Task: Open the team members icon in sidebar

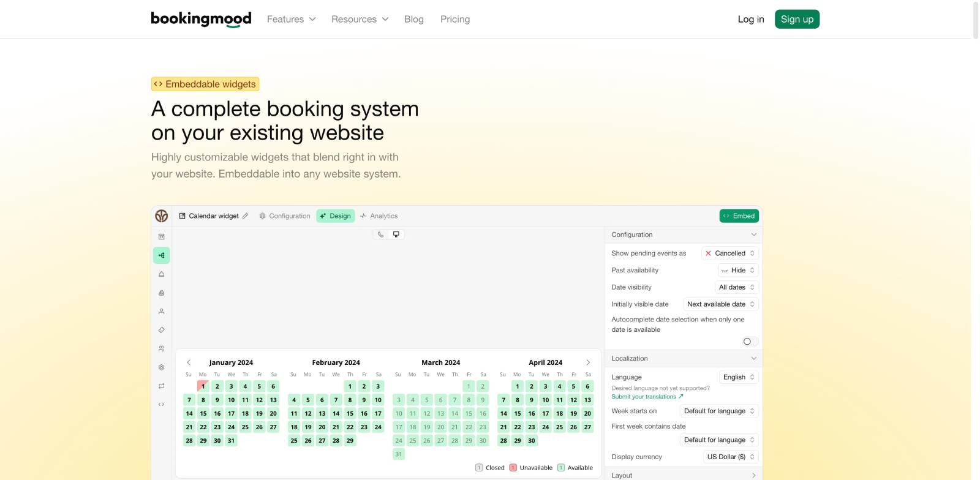Action: pyautogui.click(x=162, y=349)
